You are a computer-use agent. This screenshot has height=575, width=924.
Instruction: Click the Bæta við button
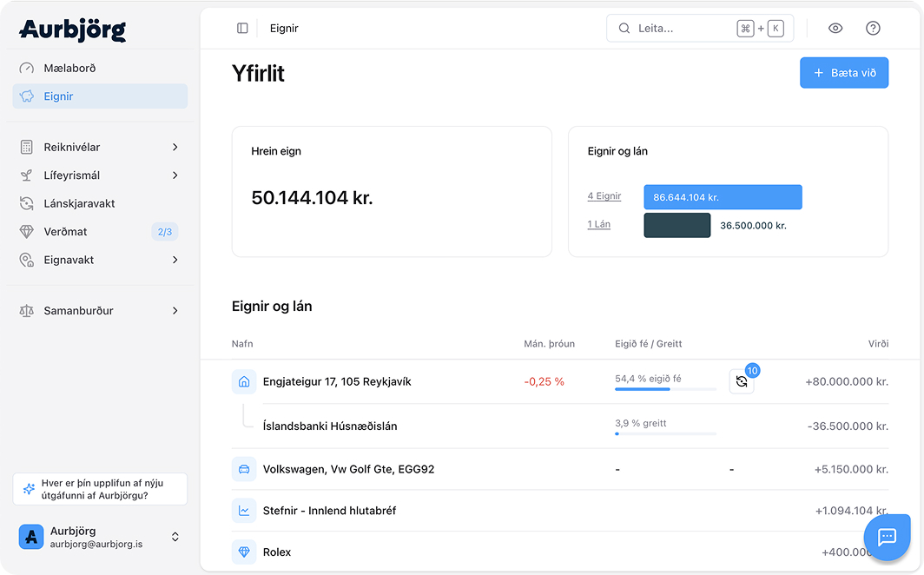(843, 73)
